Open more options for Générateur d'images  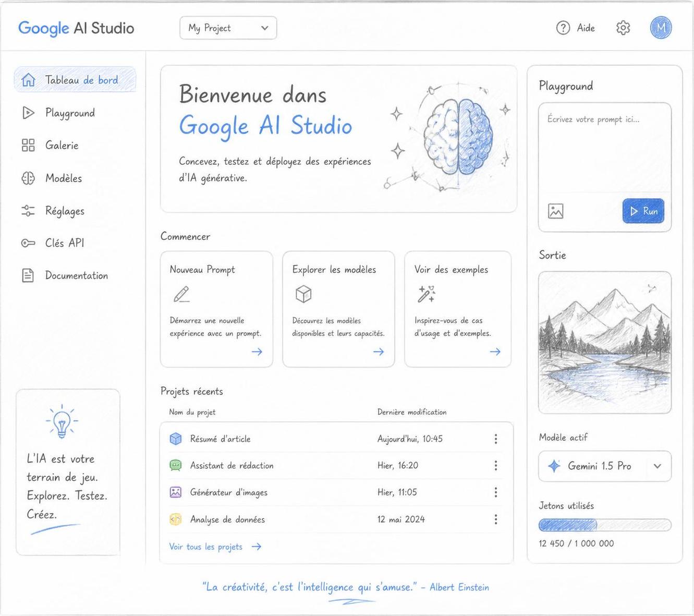pos(495,492)
